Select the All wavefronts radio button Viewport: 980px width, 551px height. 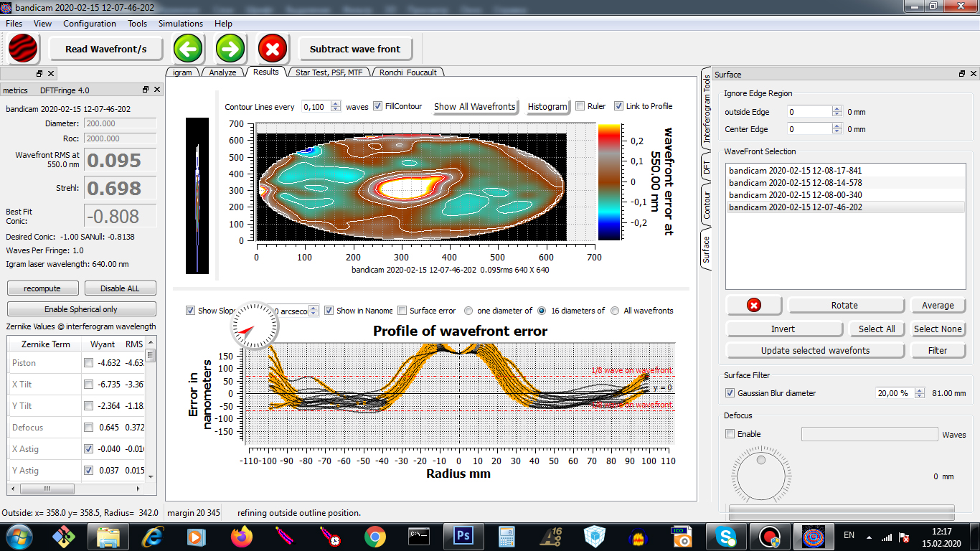pyautogui.click(x=615, y=311)
